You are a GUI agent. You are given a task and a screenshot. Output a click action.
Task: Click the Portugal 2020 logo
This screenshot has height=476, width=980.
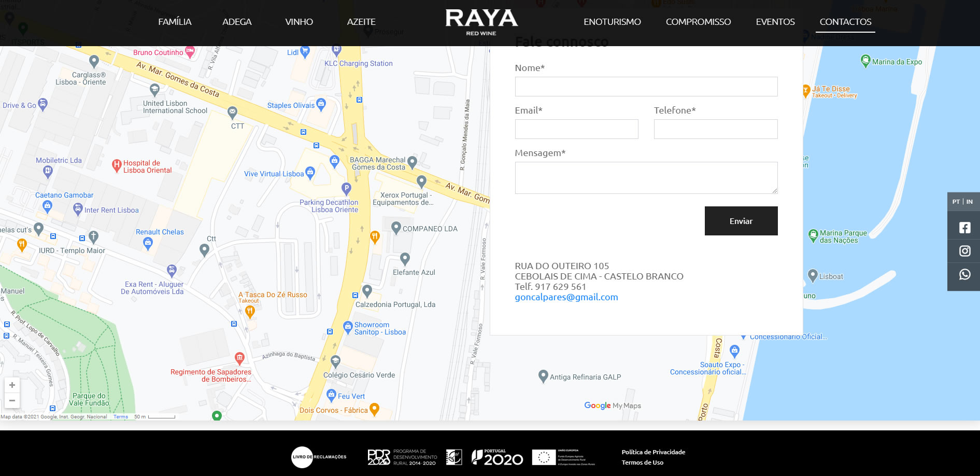point(497,457)
